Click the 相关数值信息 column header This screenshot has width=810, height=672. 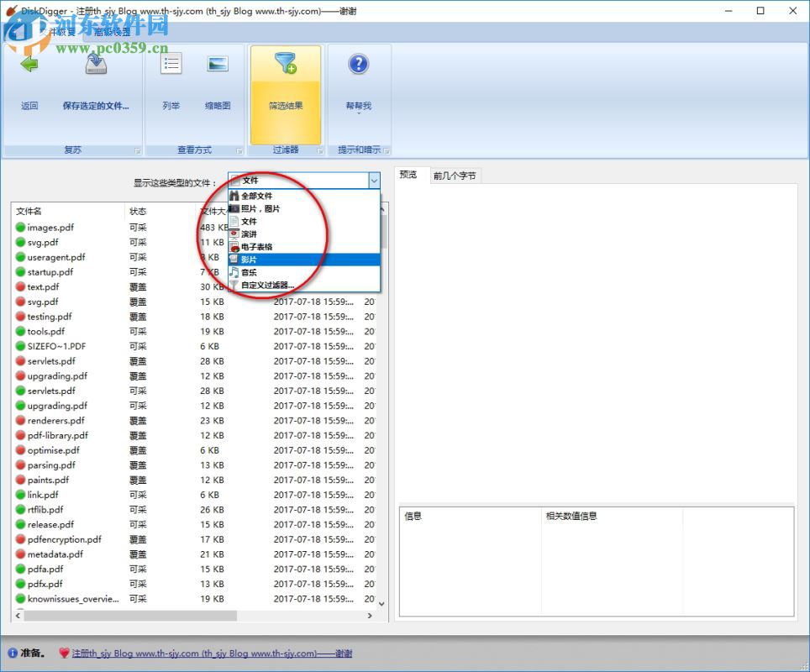click(x=612, y=516)
